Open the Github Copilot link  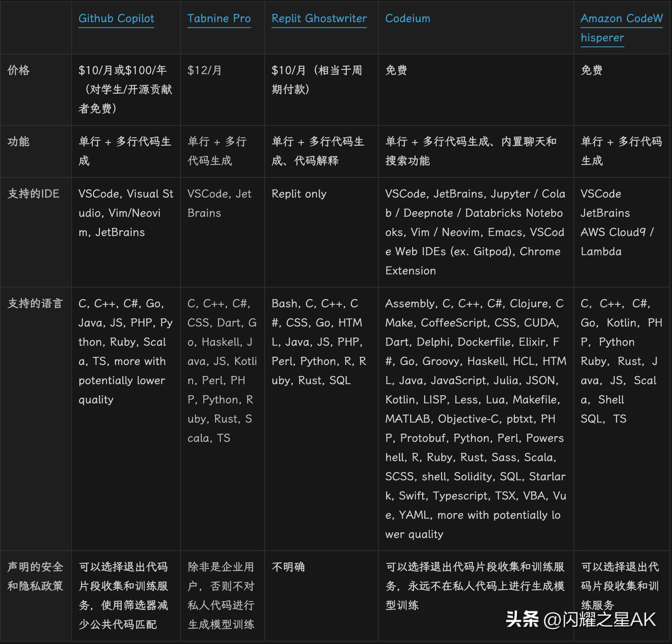pyautogui.click(x=116, y=18)
